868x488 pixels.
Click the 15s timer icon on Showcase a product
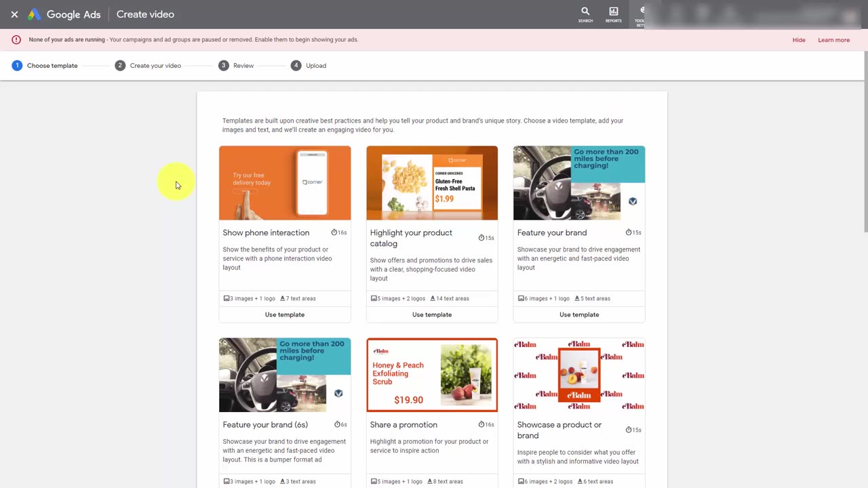click(x=629, y=430)
